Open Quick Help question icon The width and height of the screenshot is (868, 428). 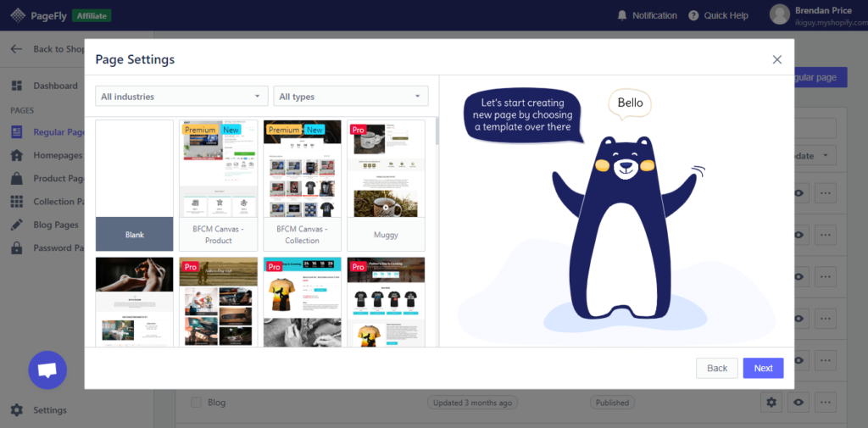pyautogui.click(x=693, y=15)
